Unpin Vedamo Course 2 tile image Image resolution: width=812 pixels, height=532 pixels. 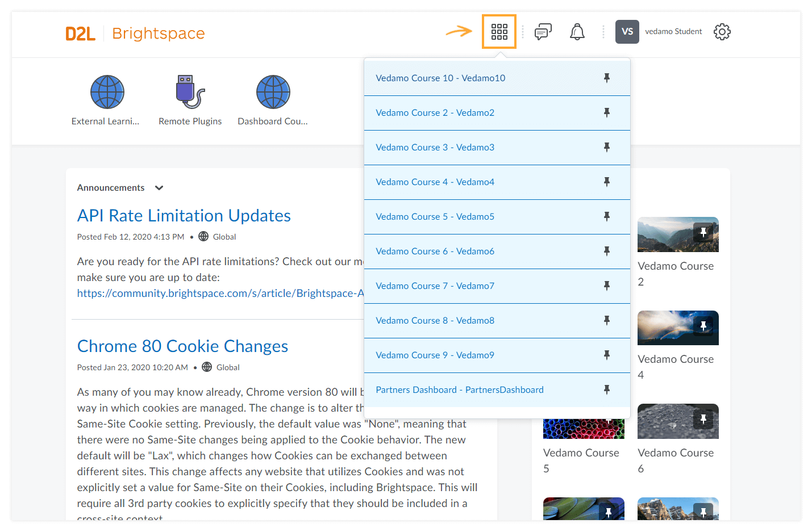[703, 232]
